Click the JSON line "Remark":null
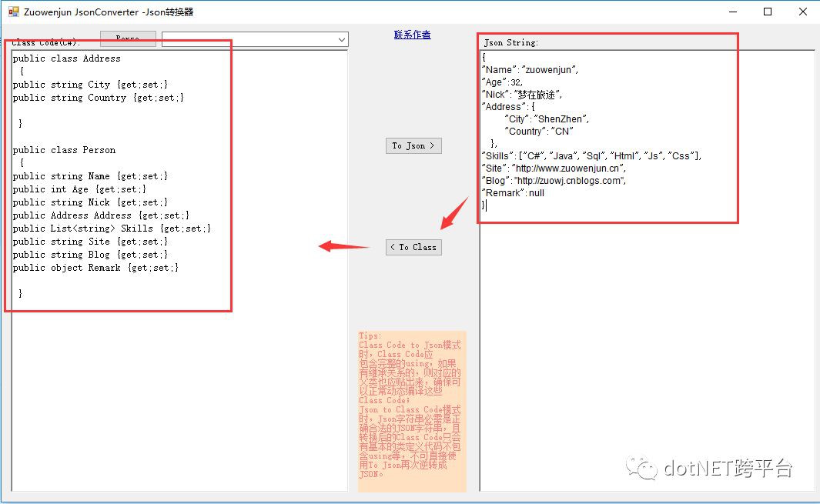Viewport: 820px width, 504px height. 513,193
